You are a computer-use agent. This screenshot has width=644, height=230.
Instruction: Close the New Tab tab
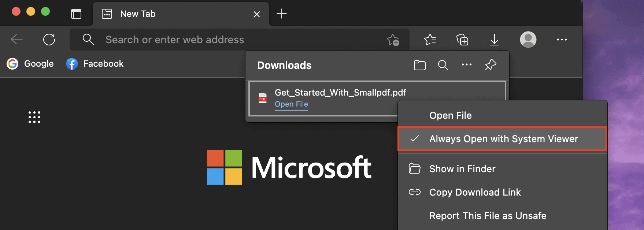click(x=257, y=14)
